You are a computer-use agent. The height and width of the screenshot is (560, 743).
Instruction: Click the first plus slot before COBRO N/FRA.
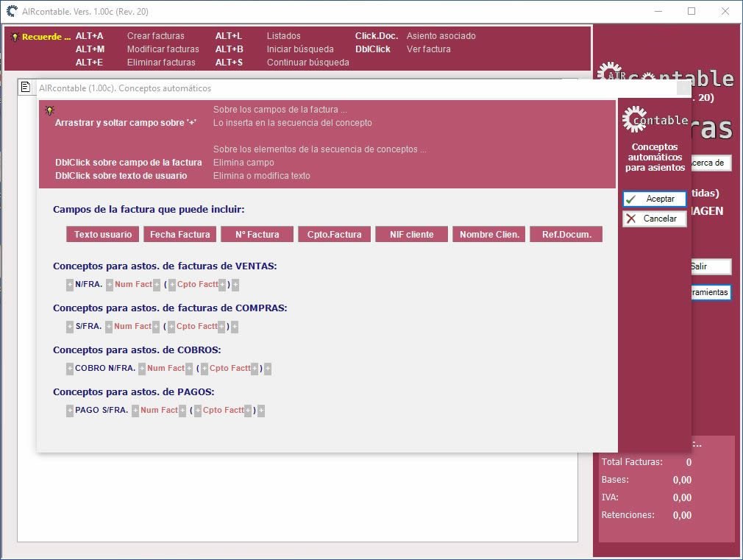(x=70, y=369)
